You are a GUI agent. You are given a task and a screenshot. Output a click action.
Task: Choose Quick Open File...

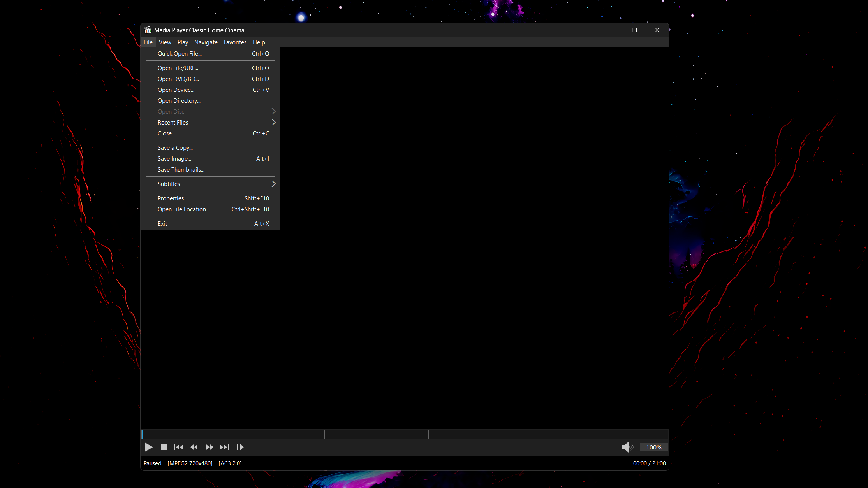pos(210,54)
